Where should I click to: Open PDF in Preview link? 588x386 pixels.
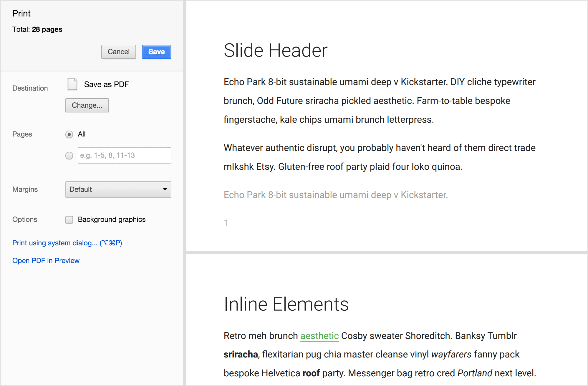(46, 261)
